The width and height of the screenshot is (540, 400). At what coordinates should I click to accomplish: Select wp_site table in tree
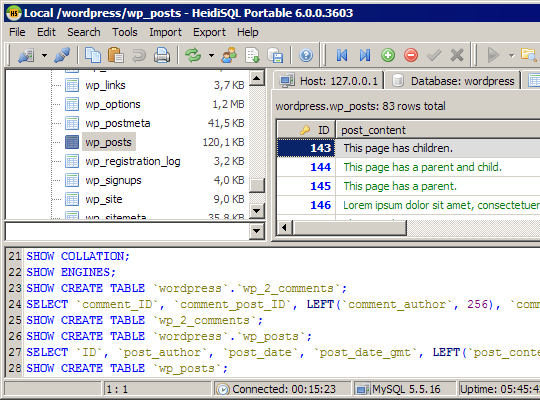coord(104,199)
